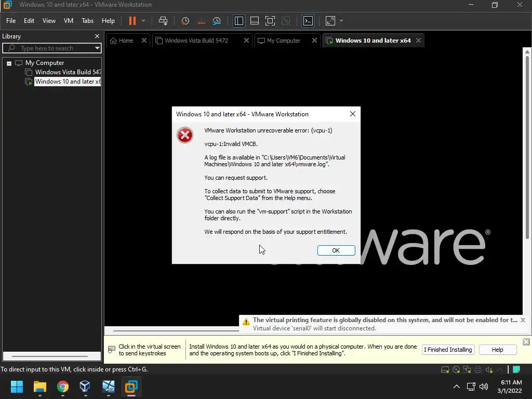Screen dimensions: 532x399
Task: Revert virtual machine to previous snapshot
Action: tap(201, 21)
